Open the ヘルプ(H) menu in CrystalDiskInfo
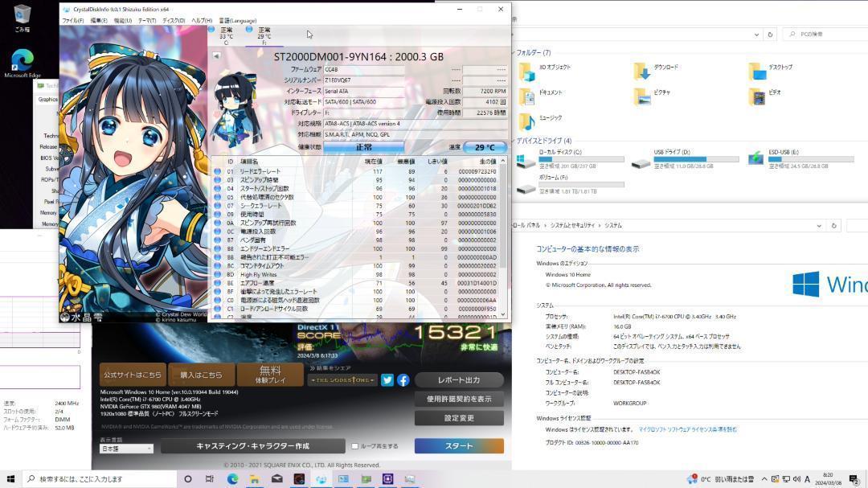The height and width of the screenshot is (488, 868). 202,20
